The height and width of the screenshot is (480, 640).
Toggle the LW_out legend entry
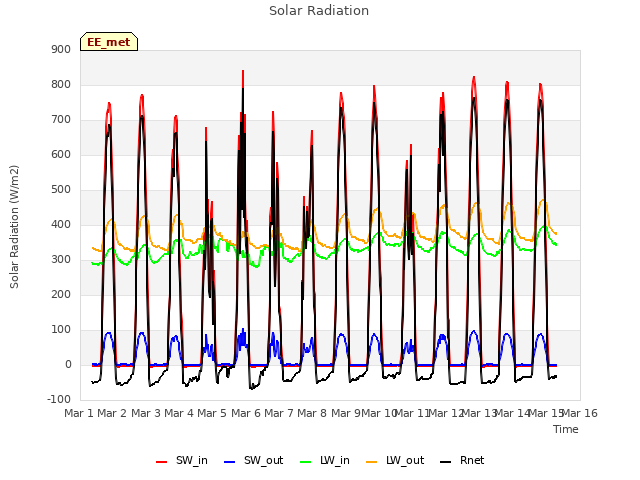point(395,460)
